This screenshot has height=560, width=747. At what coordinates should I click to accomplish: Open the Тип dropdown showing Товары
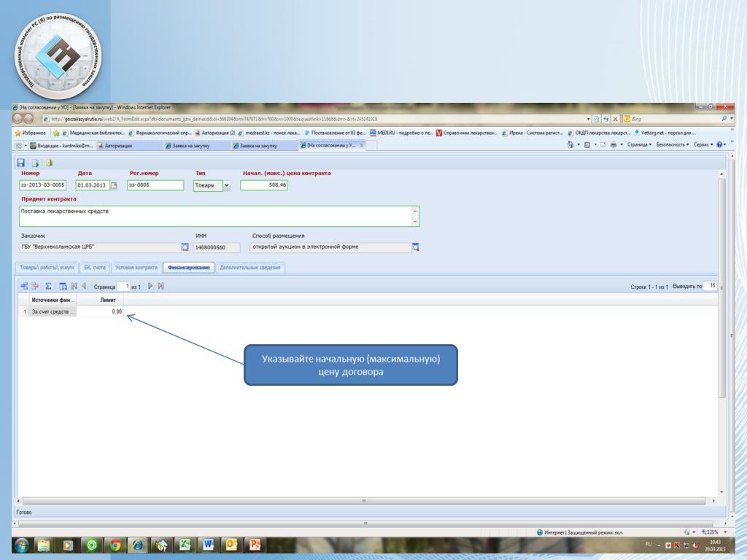coord(227,185)
